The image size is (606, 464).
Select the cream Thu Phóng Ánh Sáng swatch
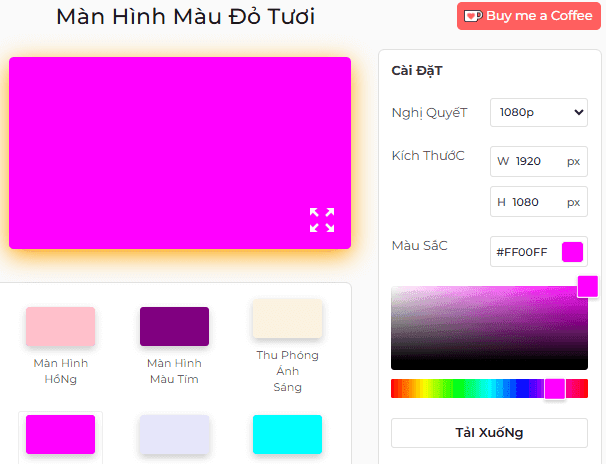tap(288, 318)
